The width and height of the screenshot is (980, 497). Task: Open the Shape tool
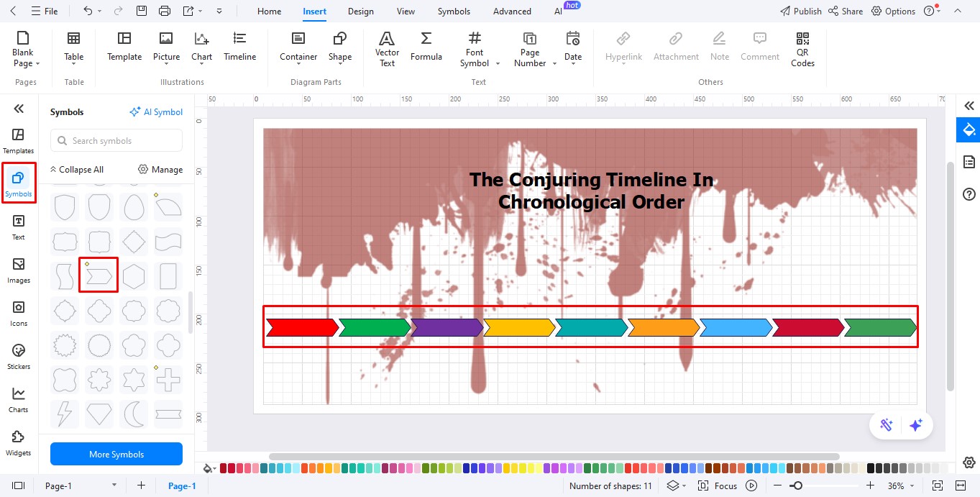click(x=340, y=47)
